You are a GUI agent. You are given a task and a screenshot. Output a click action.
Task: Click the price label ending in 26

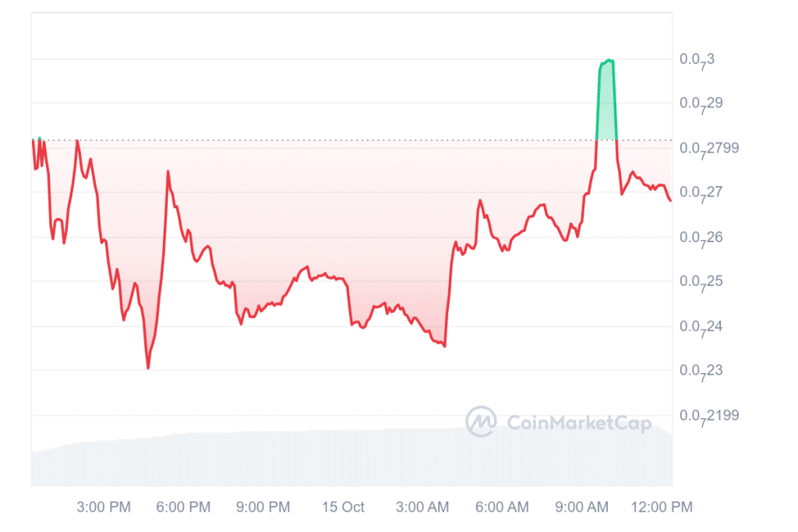[x=700, y=238]
